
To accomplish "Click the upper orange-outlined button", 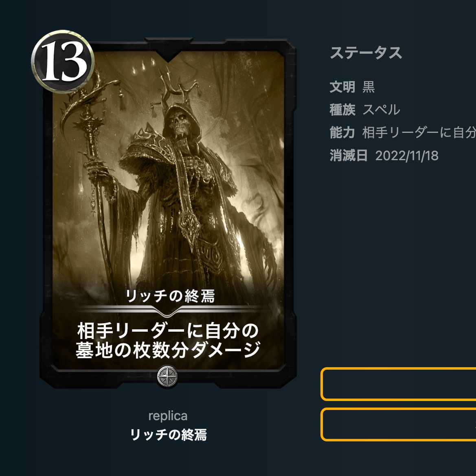I will [x=398, y=384].
